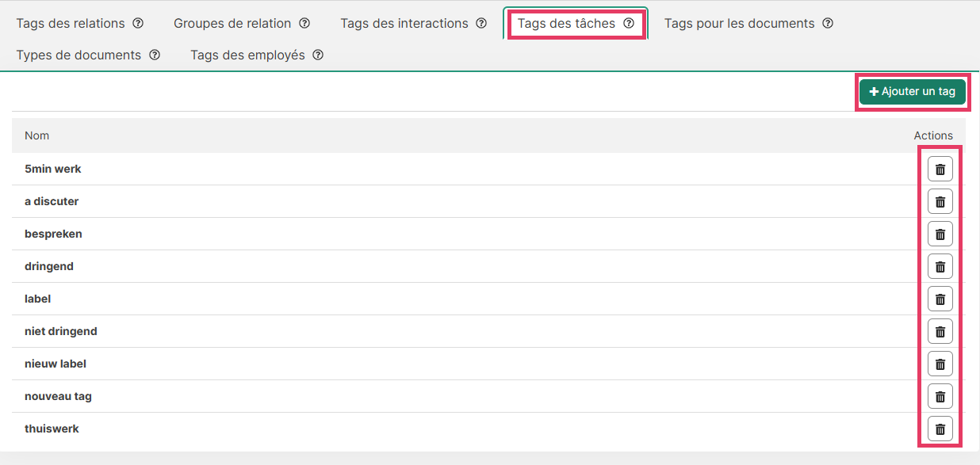This screenshot has height=465, width=980.
Task: Delete the 'a discuter' tag
Action: pyautogui.click(x=940, y=201)
